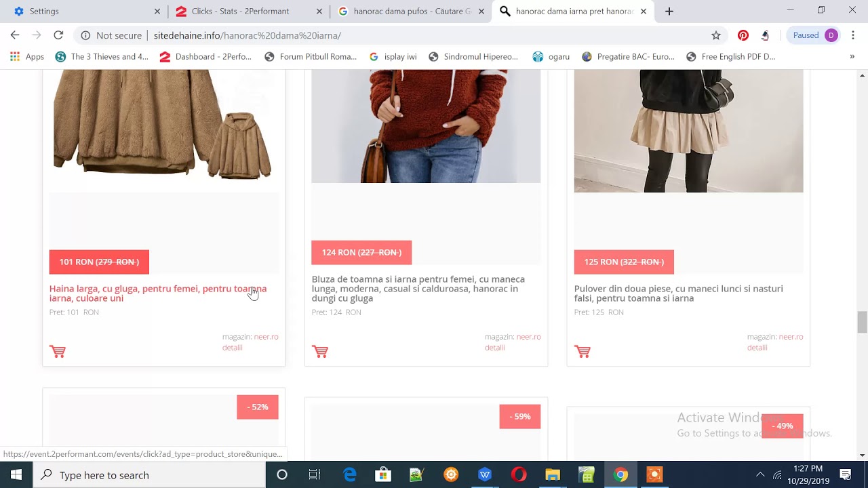Click the page vertical scrollbar thumb
Viewport: 868px width, 488px height.
pyautogui.click(x=862, y=322)
